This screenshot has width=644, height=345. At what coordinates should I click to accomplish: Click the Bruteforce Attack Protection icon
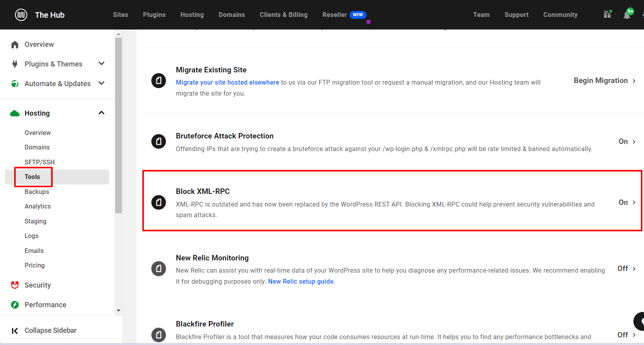pyautogui.click(x=158, y=141)
